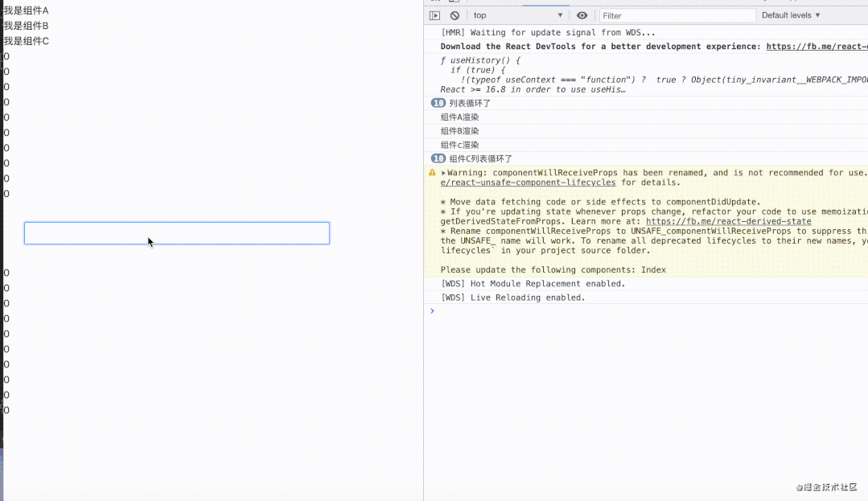The width and height of the screenshot is (868, 501).
Task: Click the useHistory function log output
Action: coord(483,61)
